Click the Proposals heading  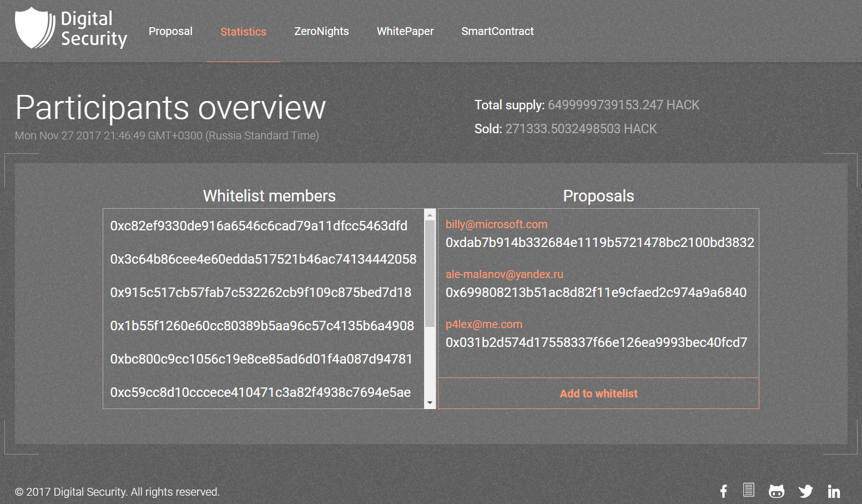point(598,196)
